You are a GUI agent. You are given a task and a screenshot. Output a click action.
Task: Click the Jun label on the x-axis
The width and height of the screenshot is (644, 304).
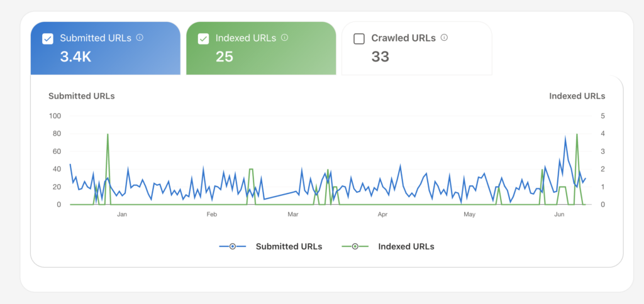558,215
